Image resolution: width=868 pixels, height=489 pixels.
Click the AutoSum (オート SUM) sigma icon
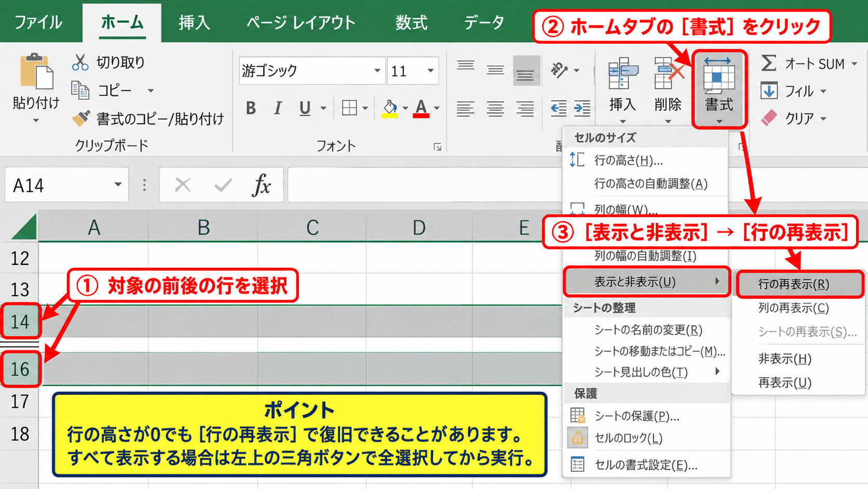tap(769, 63)
